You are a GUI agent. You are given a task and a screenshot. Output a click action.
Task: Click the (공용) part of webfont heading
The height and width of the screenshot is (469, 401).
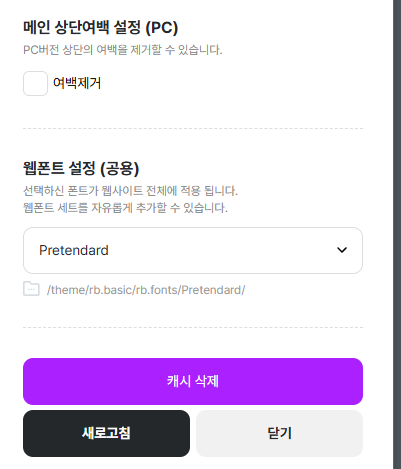click(x=120, y=168)
